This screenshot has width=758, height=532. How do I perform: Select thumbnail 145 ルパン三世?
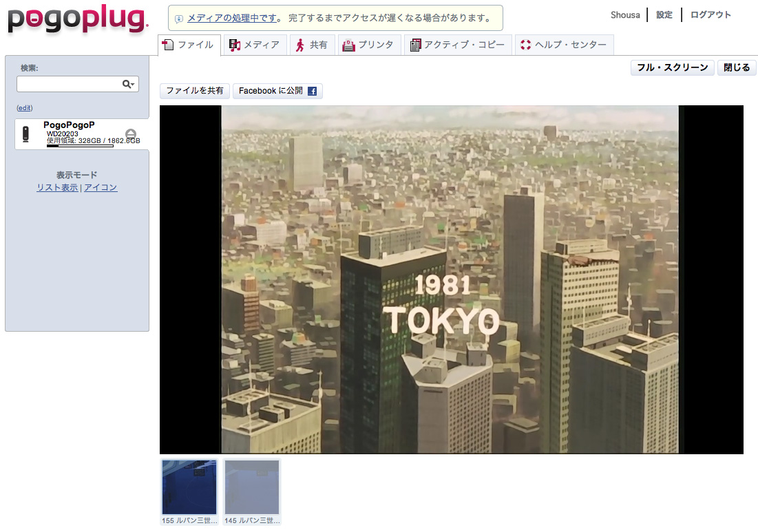(x=252, y=491)
